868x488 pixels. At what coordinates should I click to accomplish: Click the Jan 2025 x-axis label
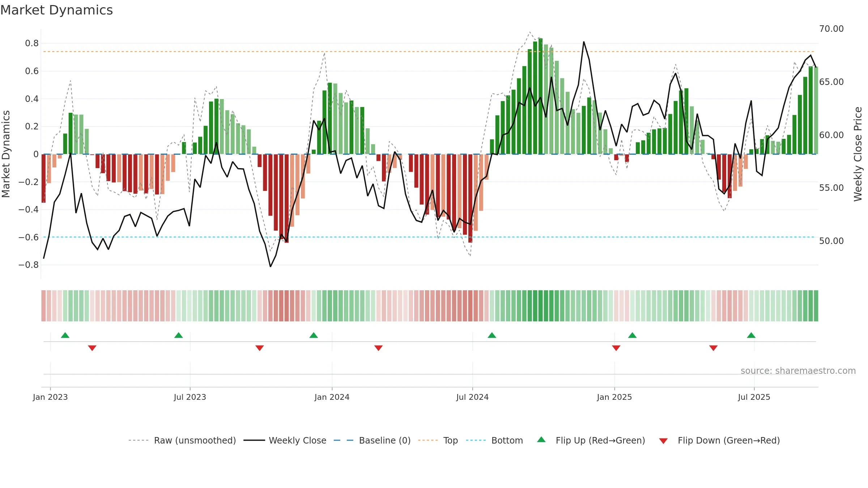(x=614, y=397)
